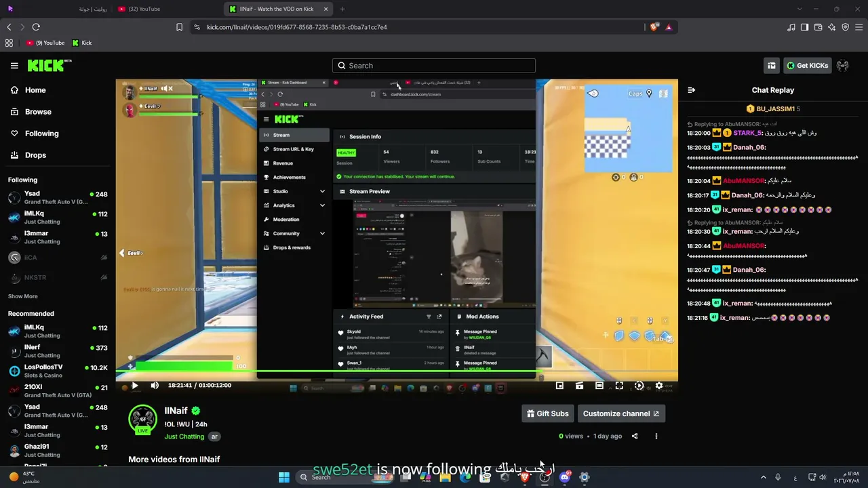Open Leo AI sparkle icon

[831, 27]
